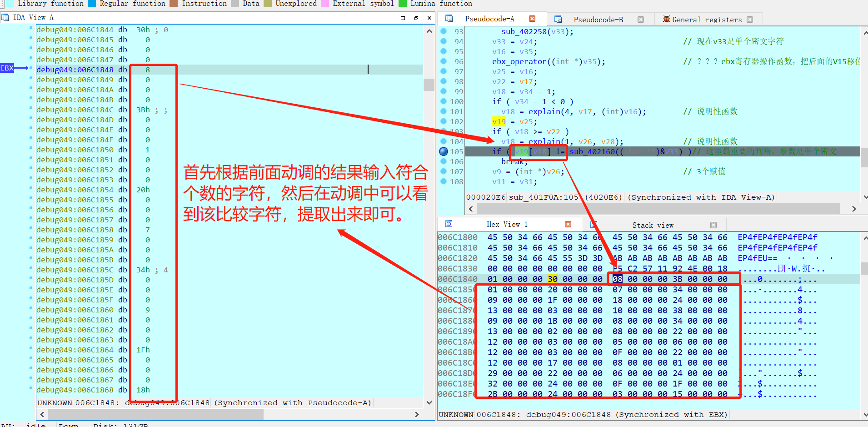Select the Hex View-1 tab
This screenshot has height=427, width=868.
click(507, 224)
